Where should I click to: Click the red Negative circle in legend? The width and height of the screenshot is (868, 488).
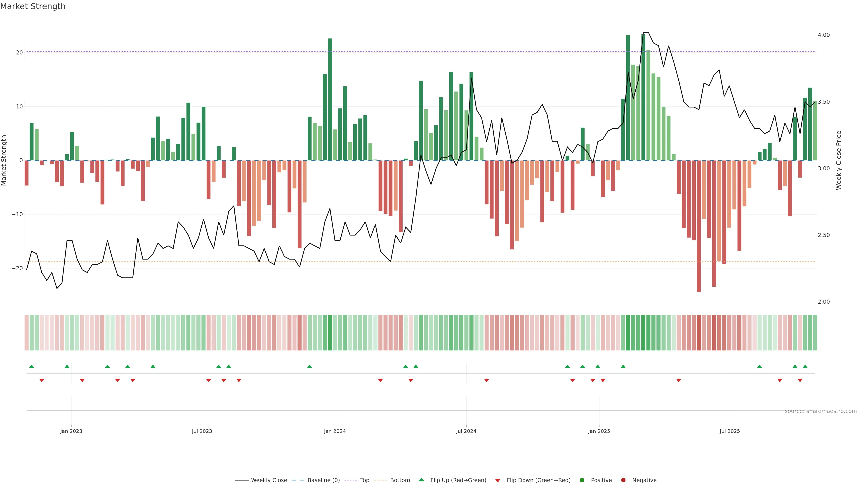[623, 480]
